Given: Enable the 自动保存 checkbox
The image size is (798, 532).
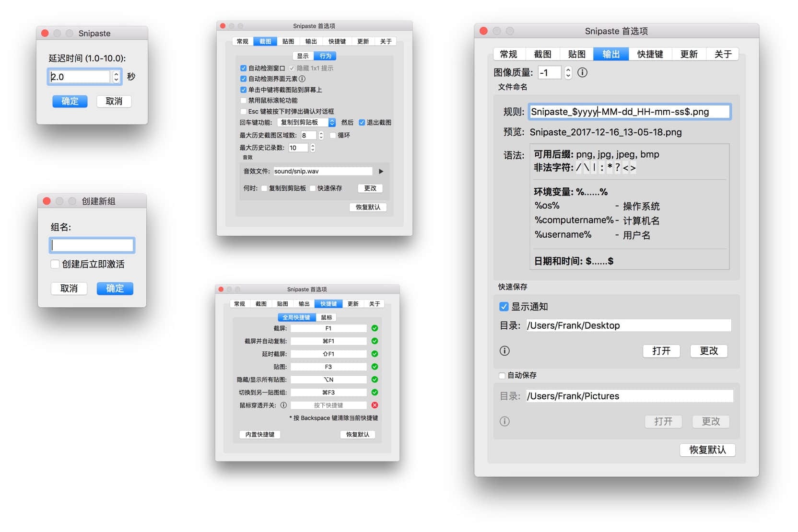Looking at the screenshot, I should coord(502,375).
